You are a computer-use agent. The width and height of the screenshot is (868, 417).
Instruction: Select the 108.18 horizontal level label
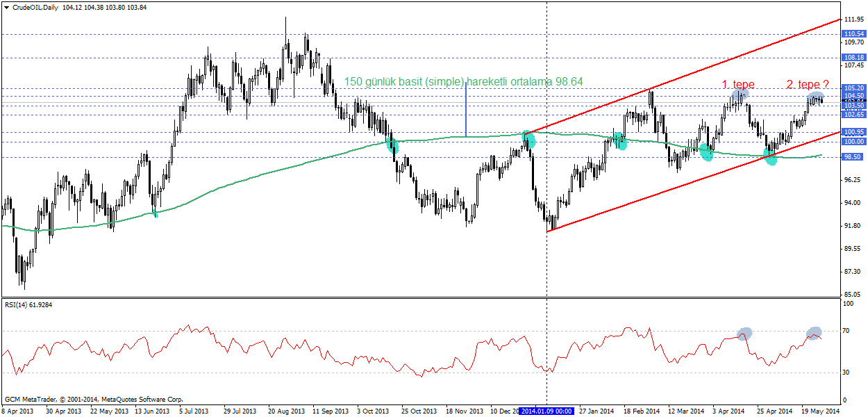click(x=853, y=58)
